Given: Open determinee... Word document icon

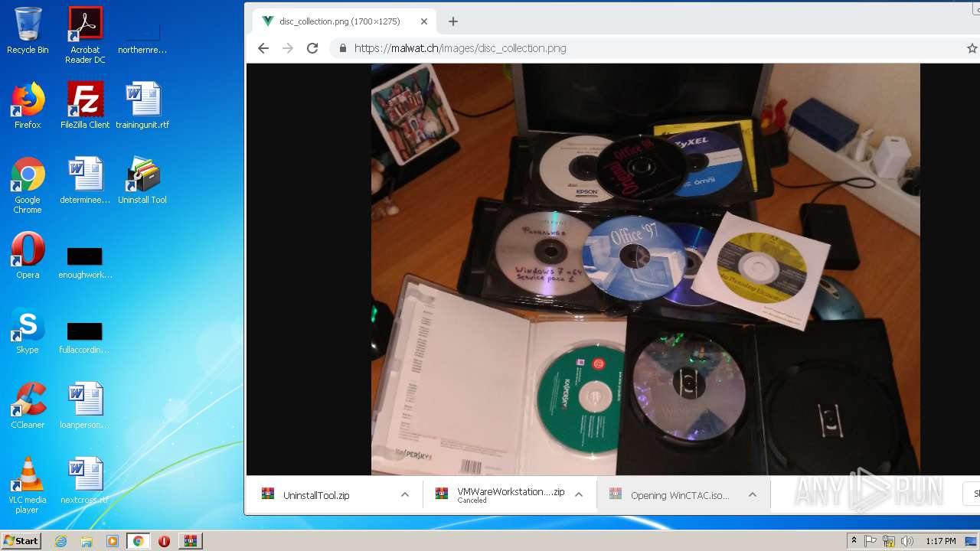Looking at the screenshot, I should (85, 181).
